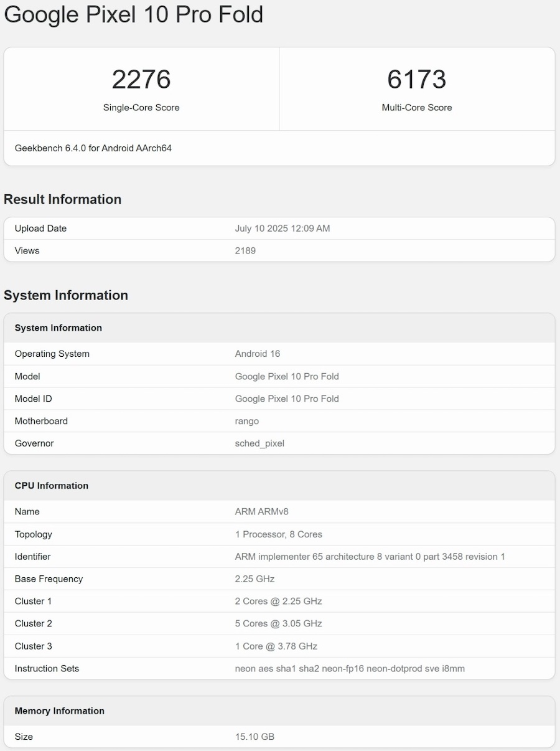
Task: Click the Google Pixel 10 Pro Fold page title
Action: click(x=133, y=14)
